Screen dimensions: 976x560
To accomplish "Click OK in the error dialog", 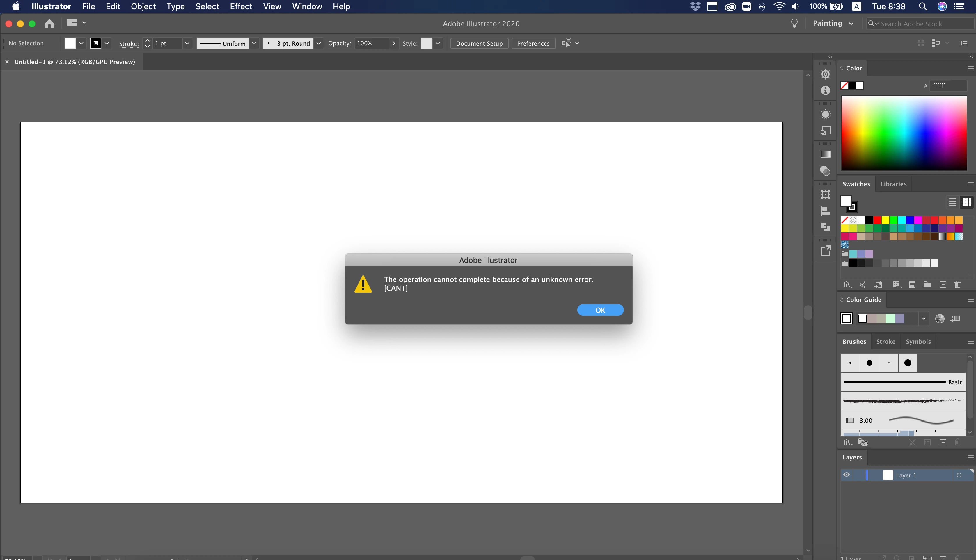I will pos(600,310).
